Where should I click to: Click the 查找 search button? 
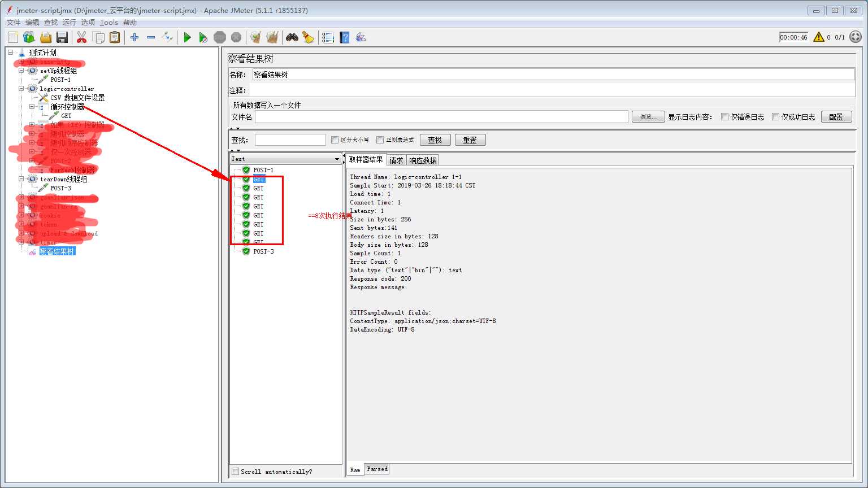pos(435,140)
